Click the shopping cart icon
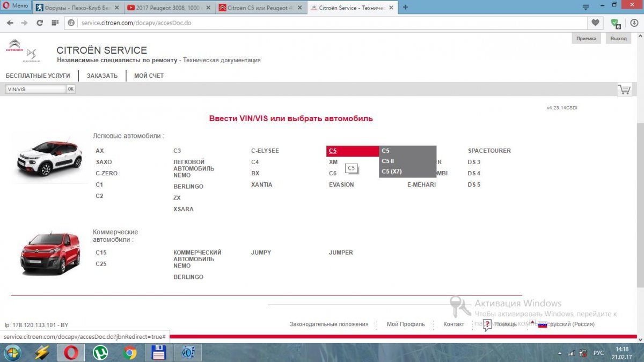This screenshot has width=644, height=362. click(x=624, y=90)
